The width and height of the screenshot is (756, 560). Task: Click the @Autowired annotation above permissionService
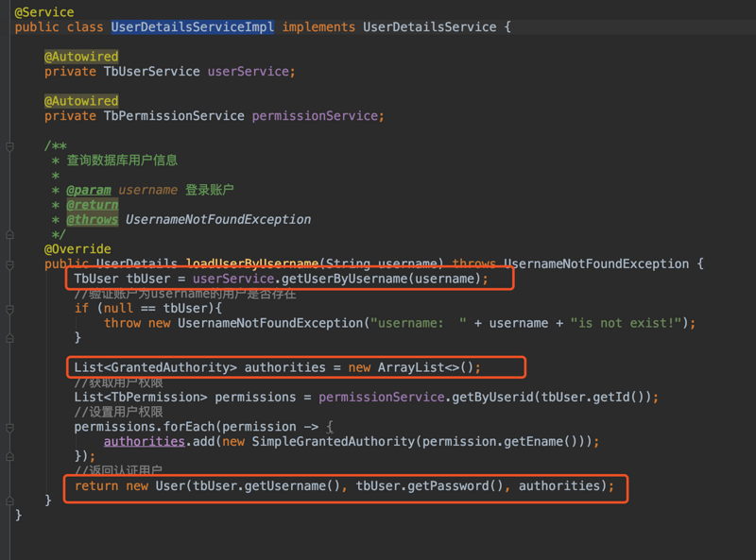click(x=81, y=100)
